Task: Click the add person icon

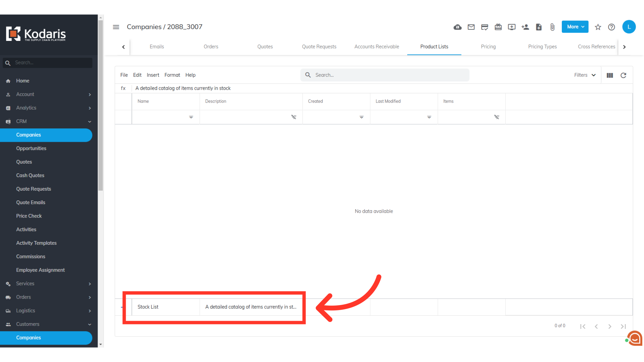Action: tap(525, 27)
